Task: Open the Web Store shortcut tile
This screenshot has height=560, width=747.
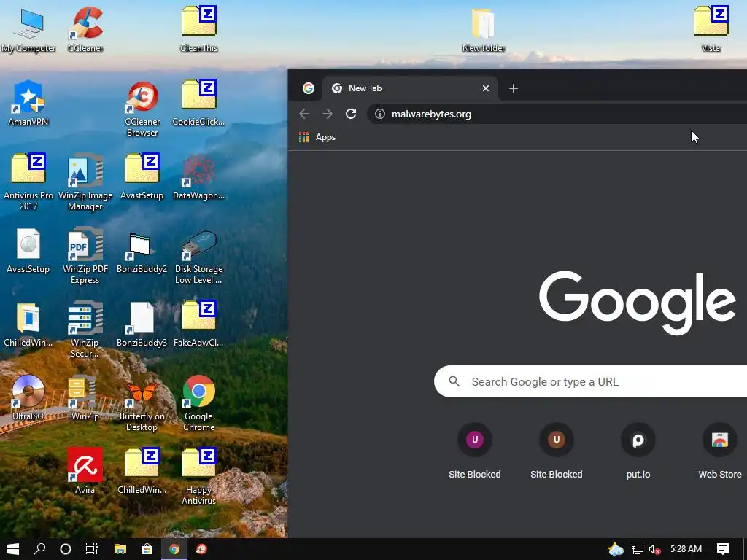Action: [x=720, y=451]
